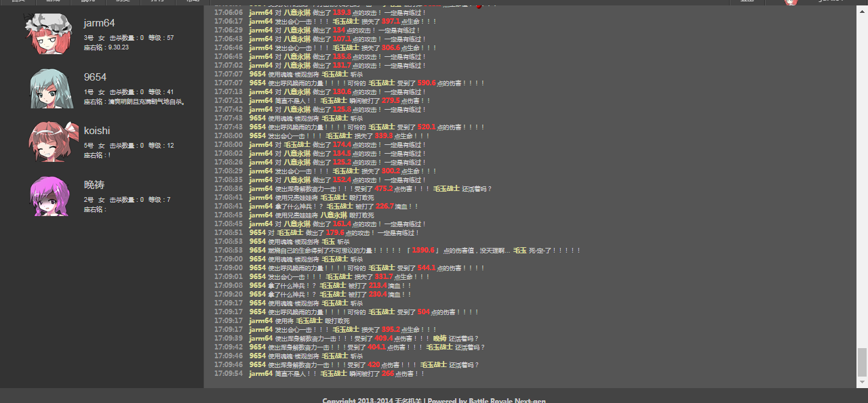Select the jarm64 player name
The image size is (868, 403).
coord(99,23)
